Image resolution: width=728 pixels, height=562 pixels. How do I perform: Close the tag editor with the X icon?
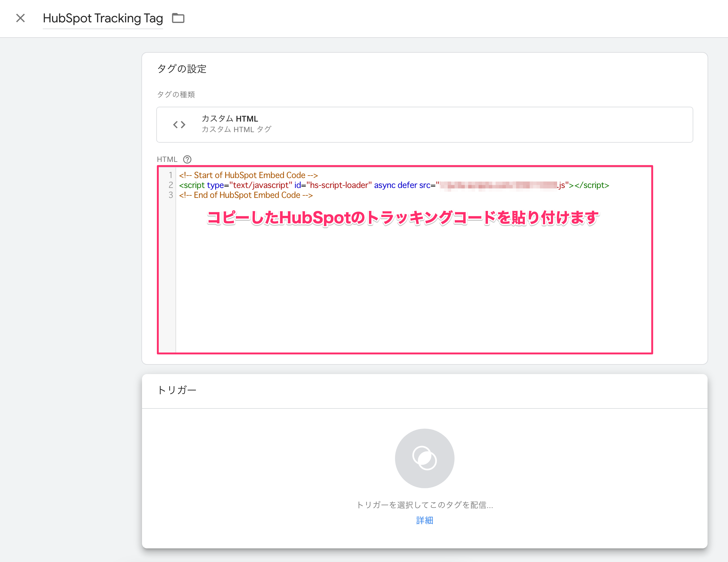[20, 18]
